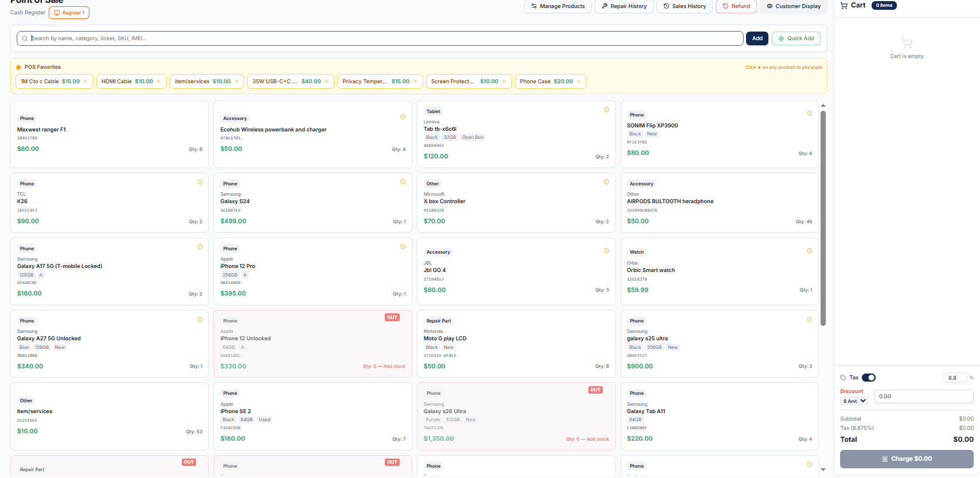980x478 pixels.
Task: Remove HDMI Cable favorite chip
Action: [159, 81]
